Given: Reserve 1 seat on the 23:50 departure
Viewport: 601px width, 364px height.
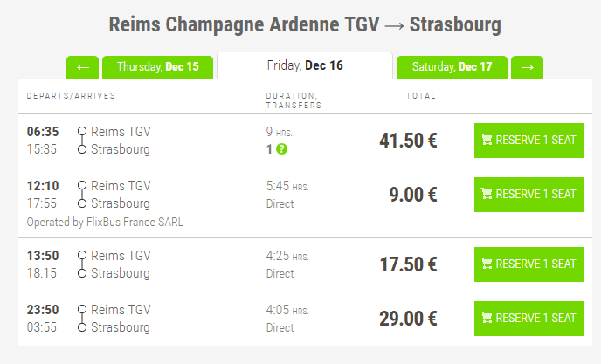Looking at the screenshot, I should 528,318.
